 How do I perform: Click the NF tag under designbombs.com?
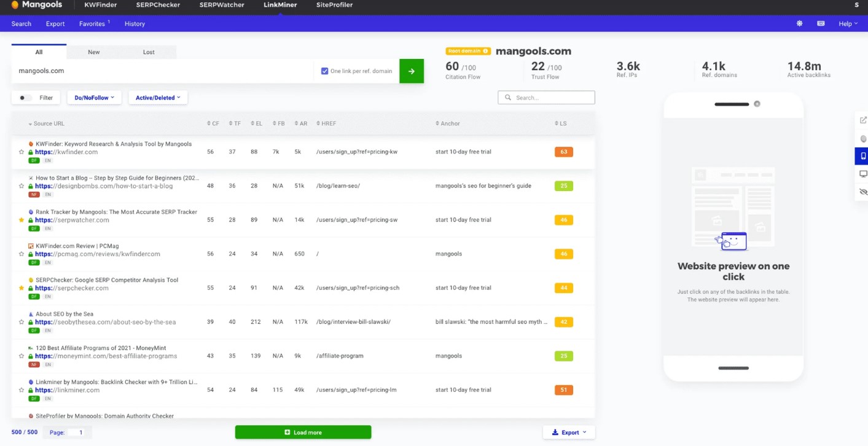click(x=34, y=195)
